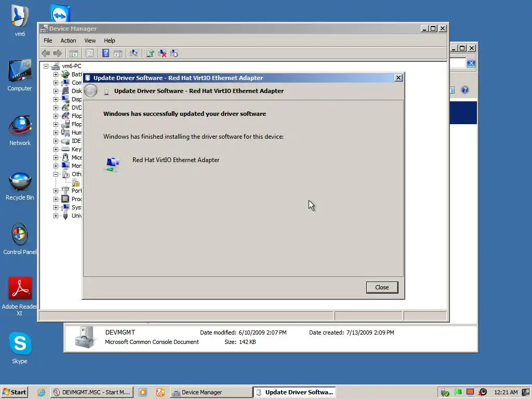Click the 12:21 AM taskbar clock
The width and height of the screenshot is (532, 399).
pyautogui.click(x=506, y=392)
